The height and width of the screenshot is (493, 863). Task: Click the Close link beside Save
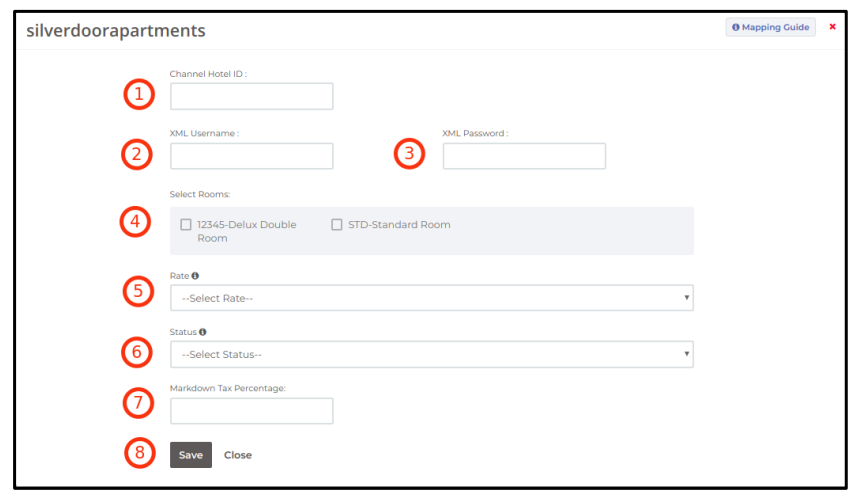pyautogui.click(x=238, y=455)
